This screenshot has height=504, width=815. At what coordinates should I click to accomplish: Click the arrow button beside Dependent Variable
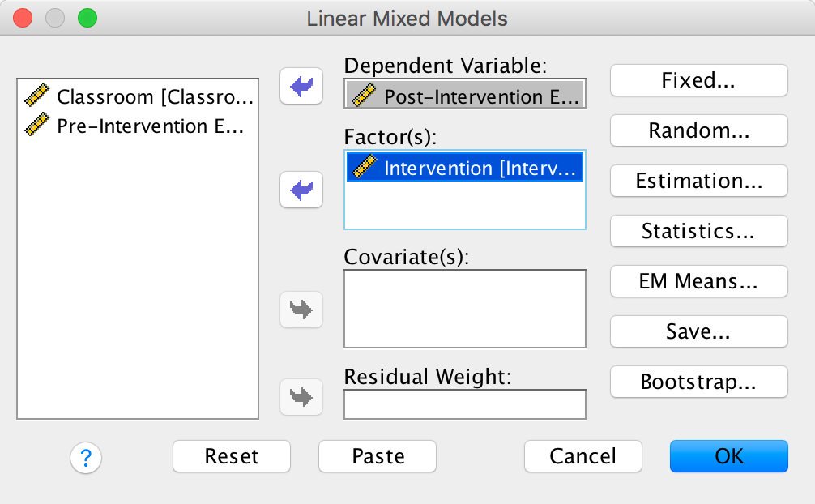pos(301,87)
